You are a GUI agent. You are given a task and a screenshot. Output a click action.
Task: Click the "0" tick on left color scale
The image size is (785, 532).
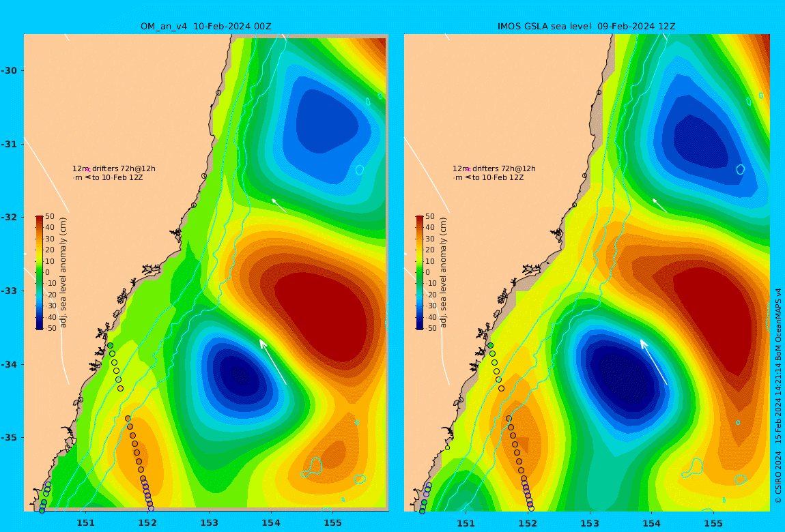[48, 273]
